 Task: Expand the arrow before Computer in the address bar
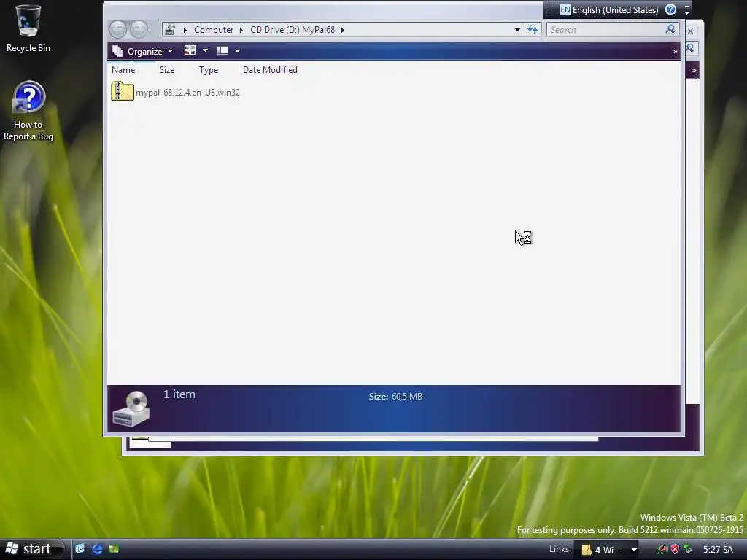pyautogui.click(x=185, y=30)
